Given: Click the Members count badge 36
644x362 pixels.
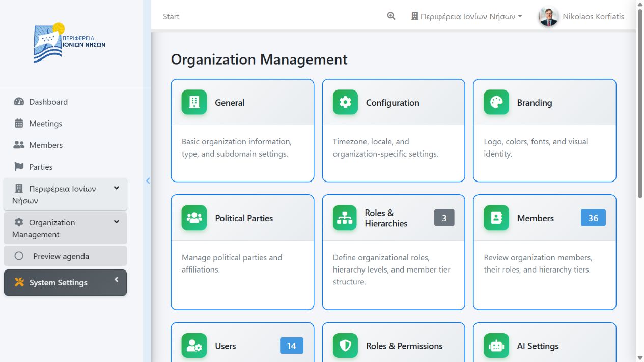Looking at the screenshot, I should pos(593,218).
